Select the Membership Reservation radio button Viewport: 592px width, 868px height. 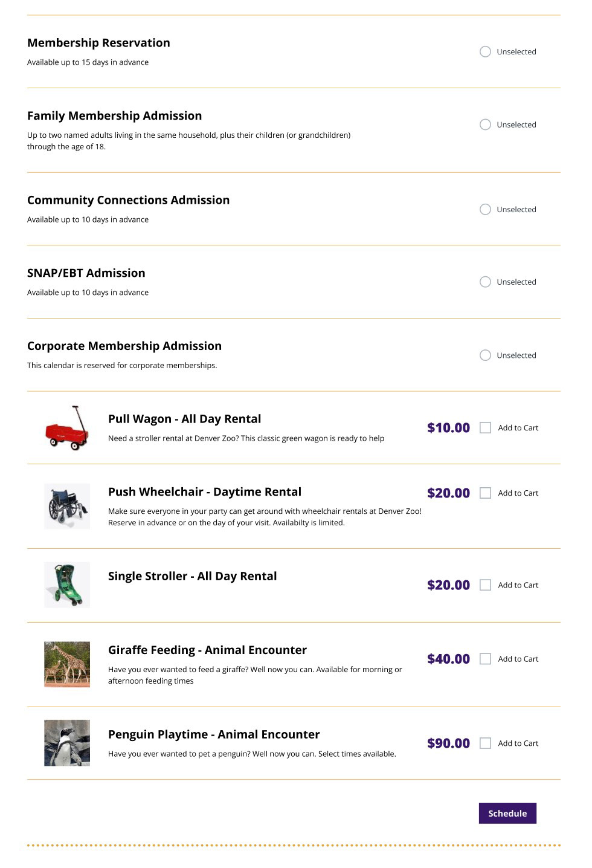click(485, 51)
